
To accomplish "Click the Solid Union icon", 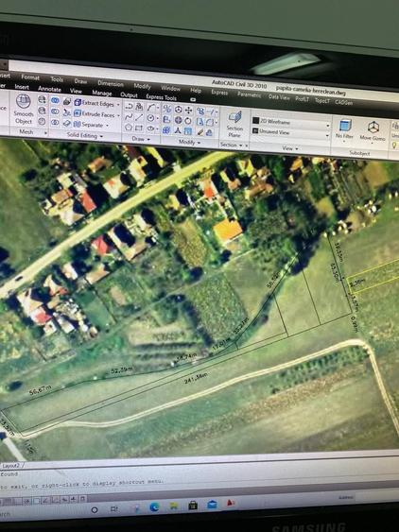I will (55, 100).
